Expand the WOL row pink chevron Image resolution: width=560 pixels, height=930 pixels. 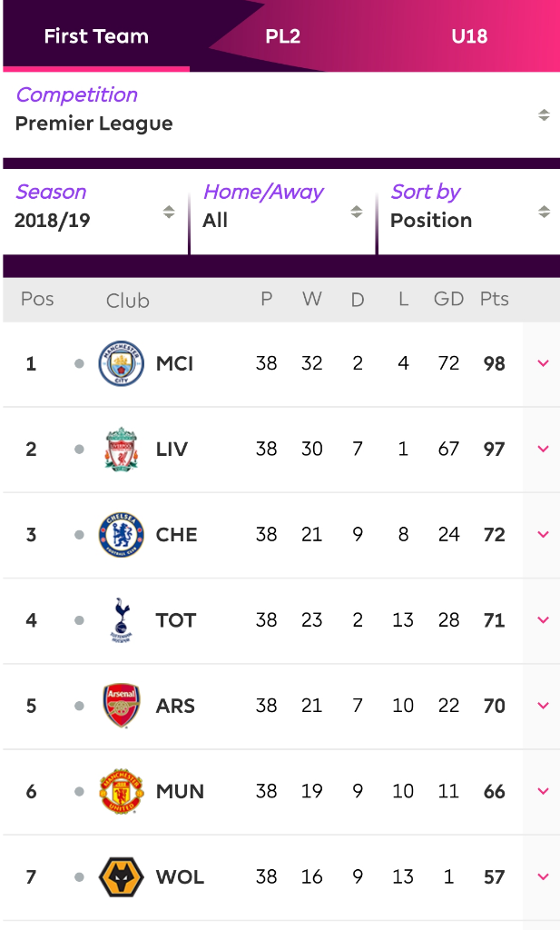(x=543, y=877)
